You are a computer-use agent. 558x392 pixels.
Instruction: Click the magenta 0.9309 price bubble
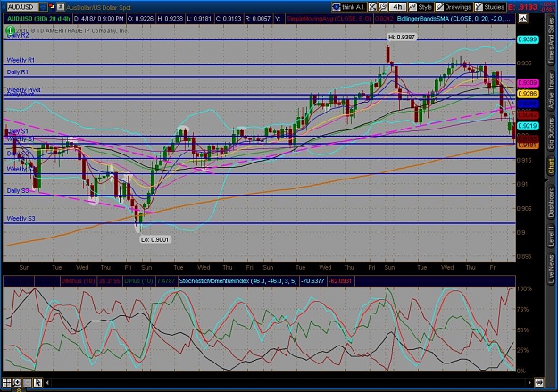tap(528, 83)
